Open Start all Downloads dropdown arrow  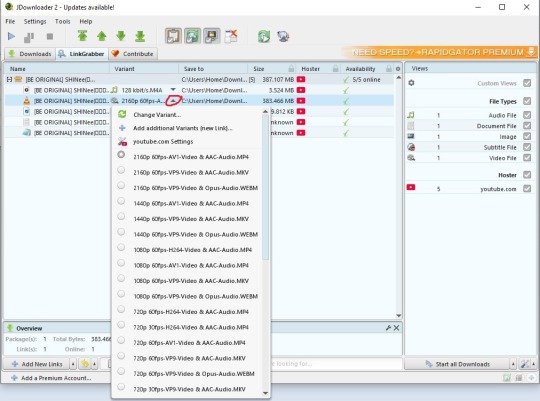[x=513, y=364]
